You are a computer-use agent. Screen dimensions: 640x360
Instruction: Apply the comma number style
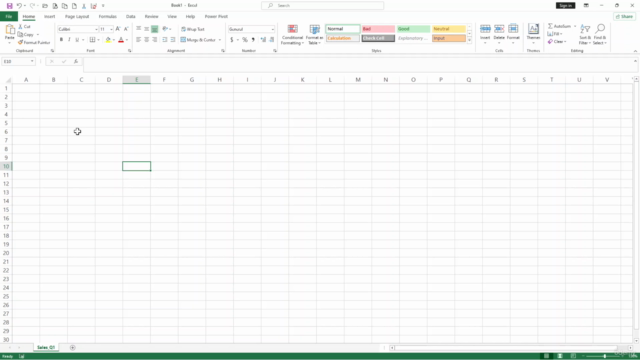tap(253, 40)
